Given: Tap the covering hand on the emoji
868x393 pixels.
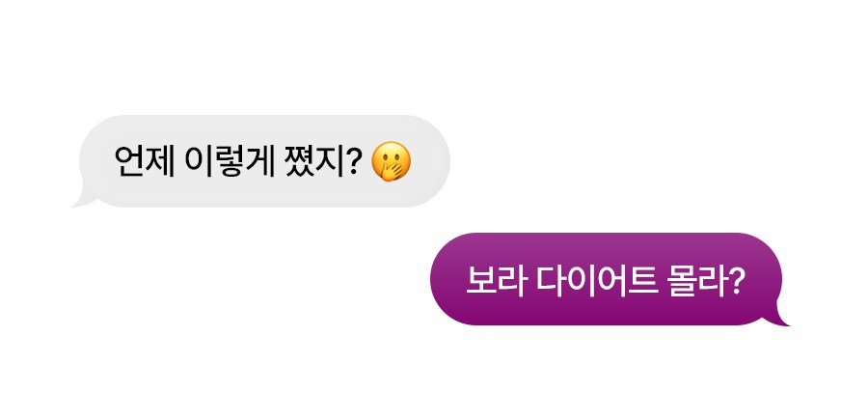Looking at the screenshot, I should [394, 169].
